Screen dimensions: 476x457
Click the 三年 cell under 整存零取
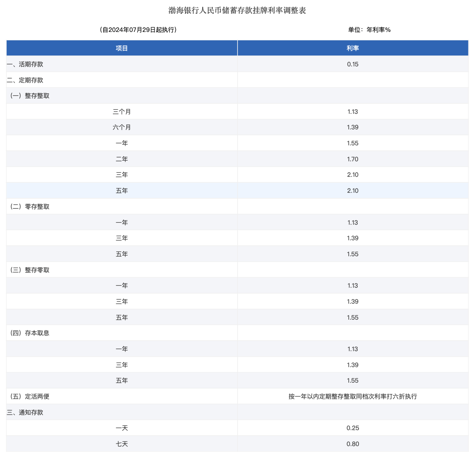point(122,302)
